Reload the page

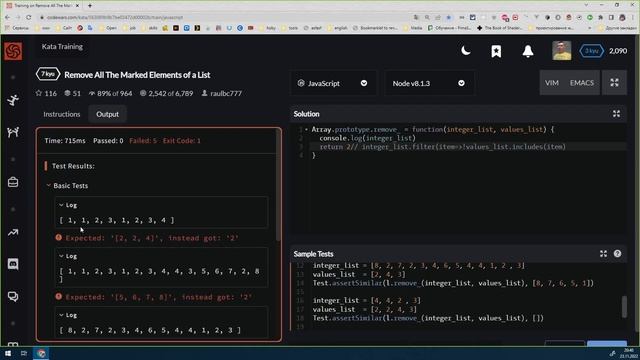point(29,17)
